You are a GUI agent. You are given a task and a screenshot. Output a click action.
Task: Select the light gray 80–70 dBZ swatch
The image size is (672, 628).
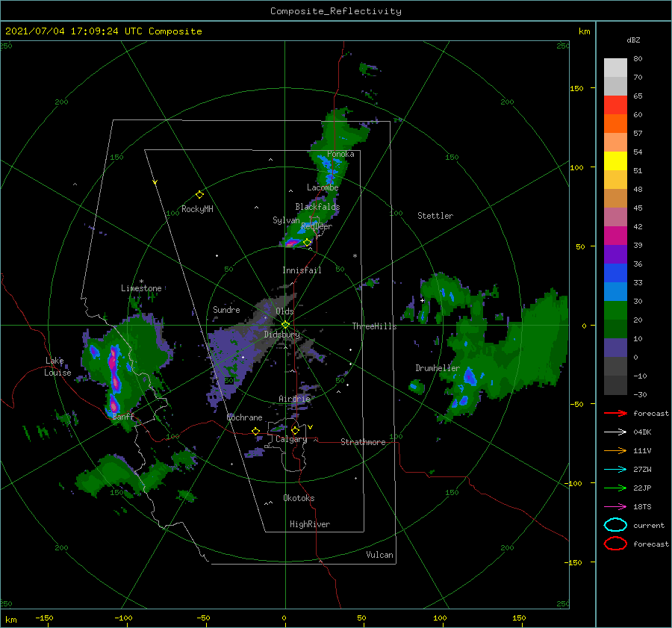tap(615, 67)
